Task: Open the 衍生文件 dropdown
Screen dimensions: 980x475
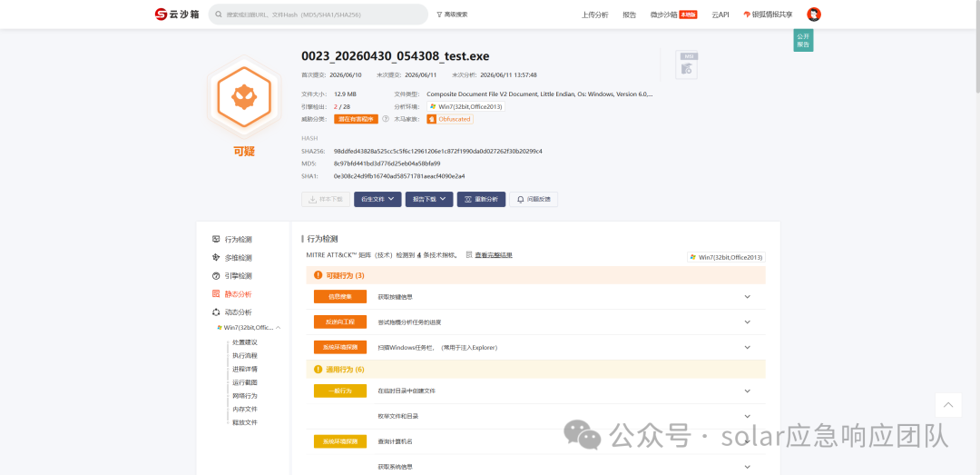Action: pyautogui.click(x=377, y=199)
